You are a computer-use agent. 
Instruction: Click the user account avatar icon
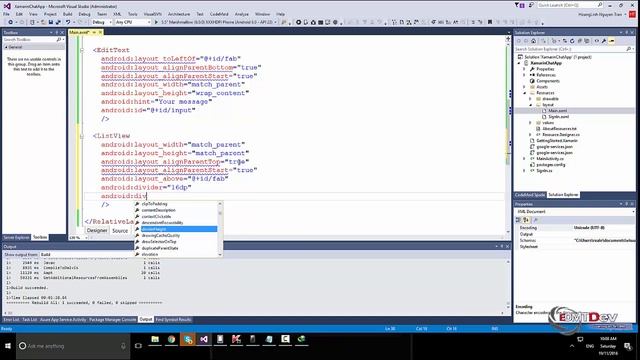632,14
